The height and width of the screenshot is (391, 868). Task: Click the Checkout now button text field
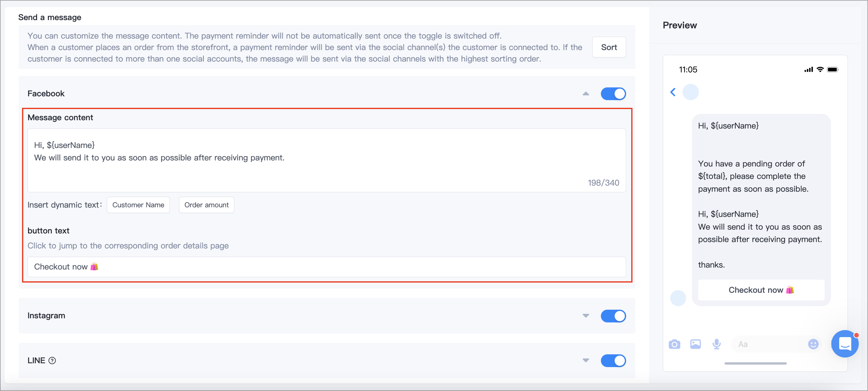pos(326,267)
